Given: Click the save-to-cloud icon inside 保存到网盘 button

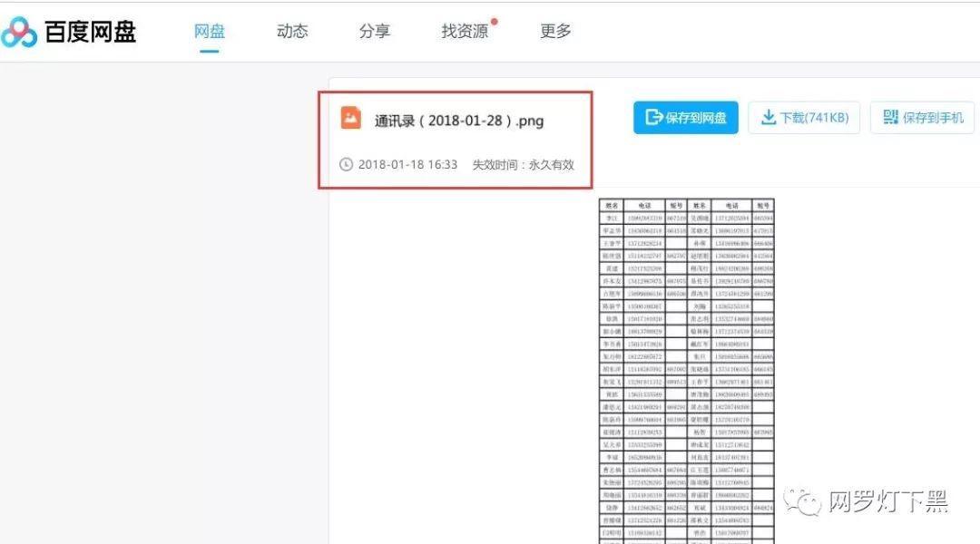Looking at the screenshot, I should click(654, 117).
